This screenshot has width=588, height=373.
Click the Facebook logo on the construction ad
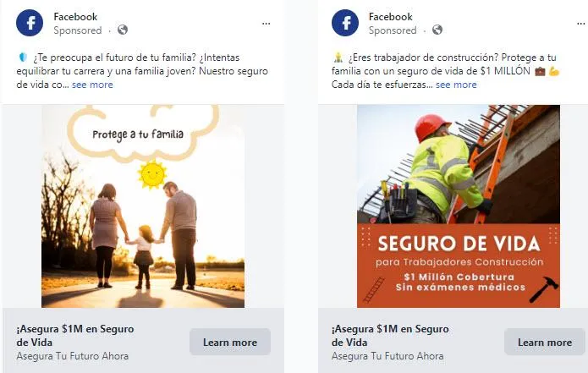345,23
